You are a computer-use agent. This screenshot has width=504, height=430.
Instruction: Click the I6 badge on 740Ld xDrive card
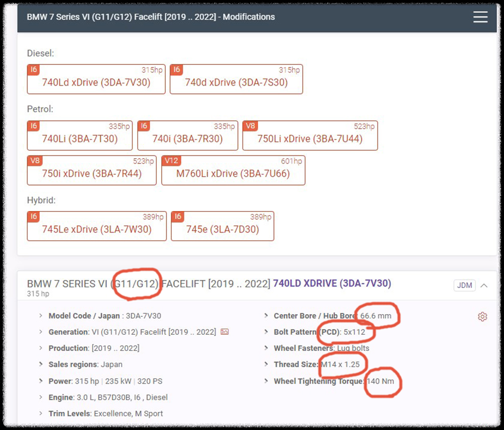click(33, 69)
